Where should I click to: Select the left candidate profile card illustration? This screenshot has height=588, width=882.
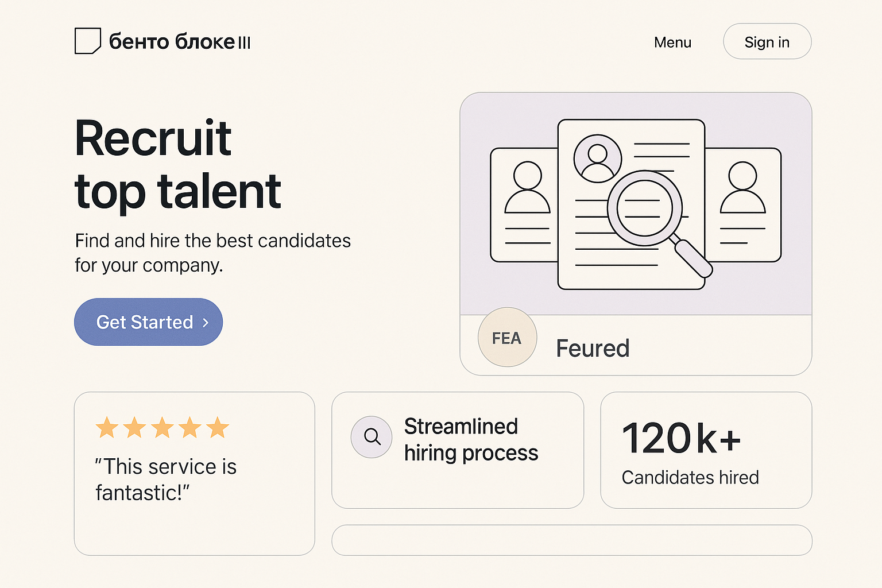click(524, 205)
